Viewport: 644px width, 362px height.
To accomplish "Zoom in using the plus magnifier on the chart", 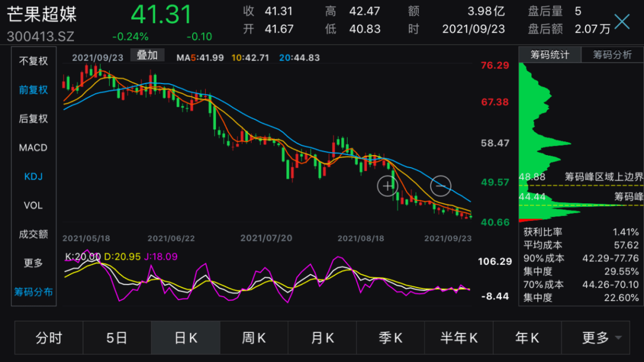I will pos(388,185).
